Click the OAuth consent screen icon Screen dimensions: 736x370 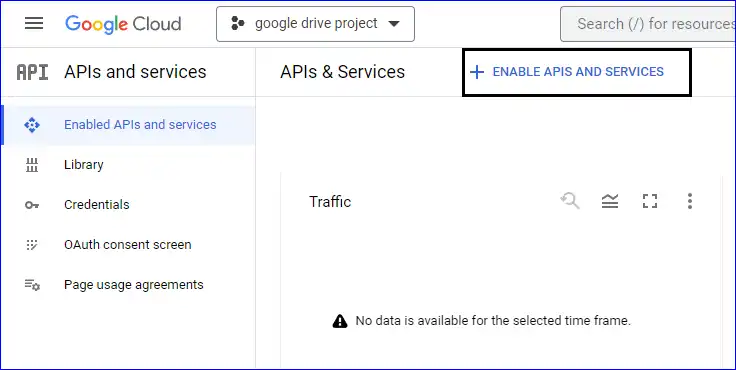[32, 245]
